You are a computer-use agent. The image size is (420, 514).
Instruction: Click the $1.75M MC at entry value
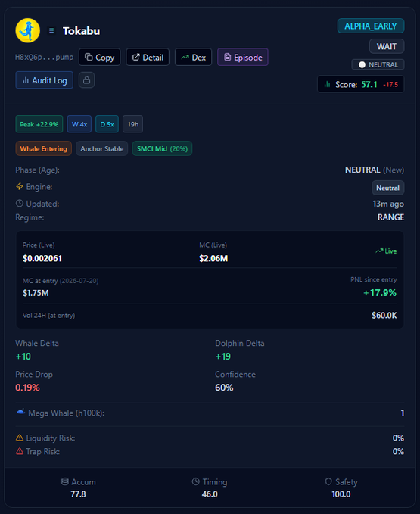click(36, 293)
